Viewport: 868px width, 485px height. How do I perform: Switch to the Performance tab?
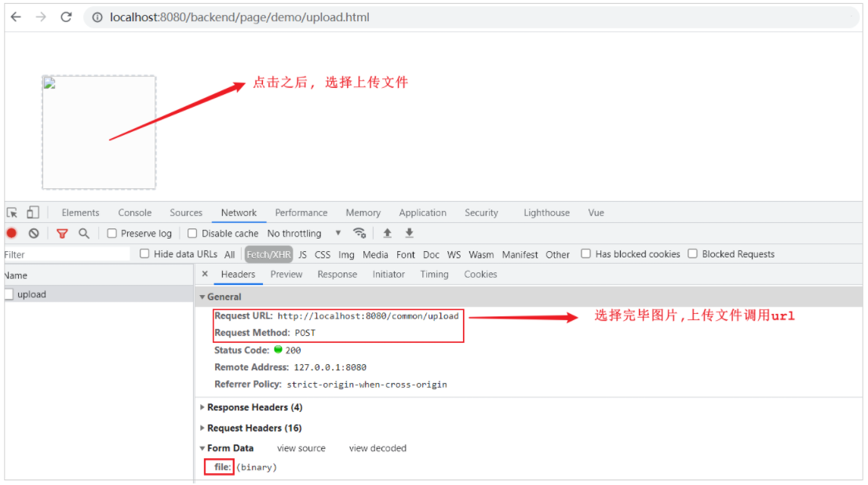[301, 213]
